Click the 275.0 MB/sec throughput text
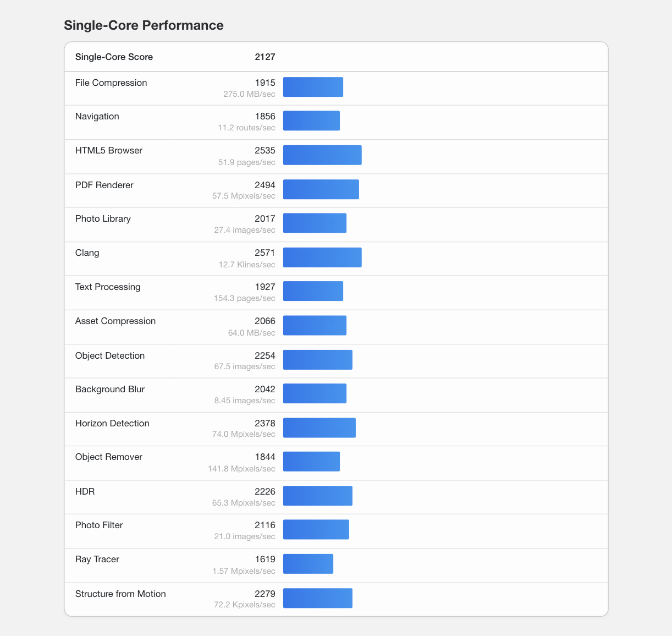Viewport: 672px width, 636px height. 249,94
